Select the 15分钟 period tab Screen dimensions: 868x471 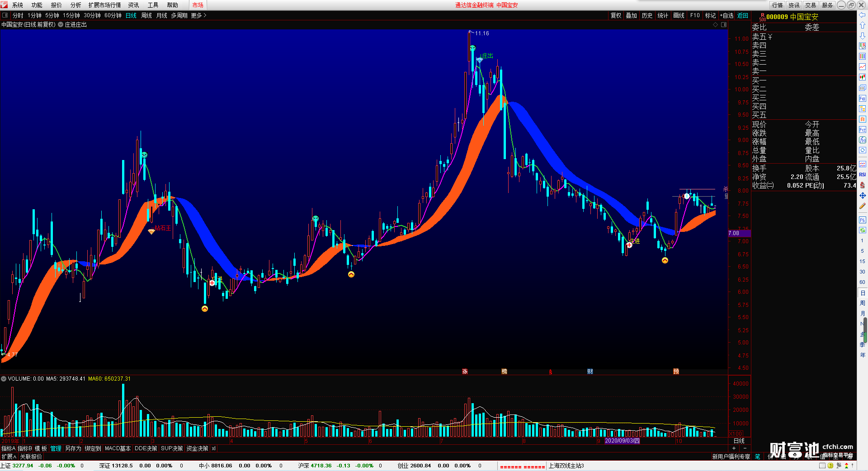[x=71, y=15]
